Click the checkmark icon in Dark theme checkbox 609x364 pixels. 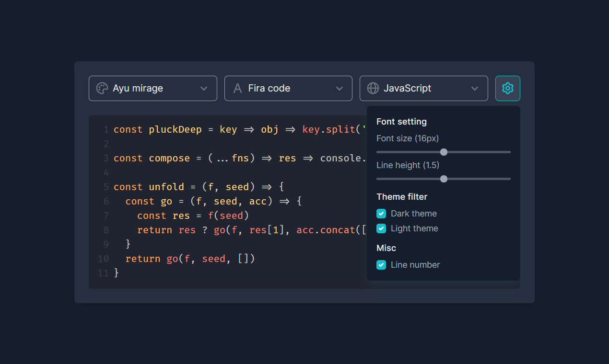pyautogui.click(x=381, y=213)
